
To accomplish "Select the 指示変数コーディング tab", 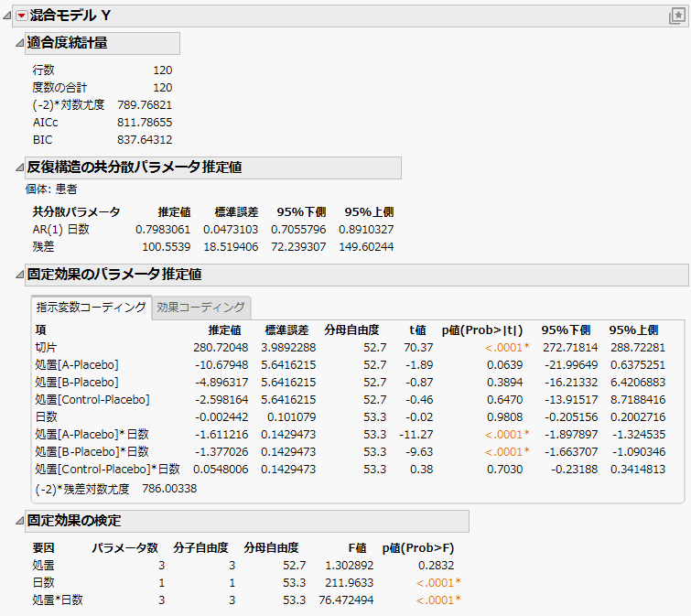I will click(x=91, y=308).
